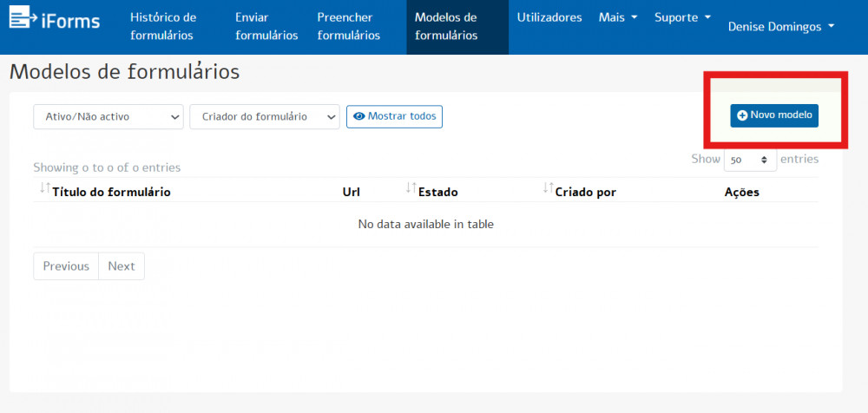
Task: Open the Mais menu dropdown
Action: pos(618,17)
